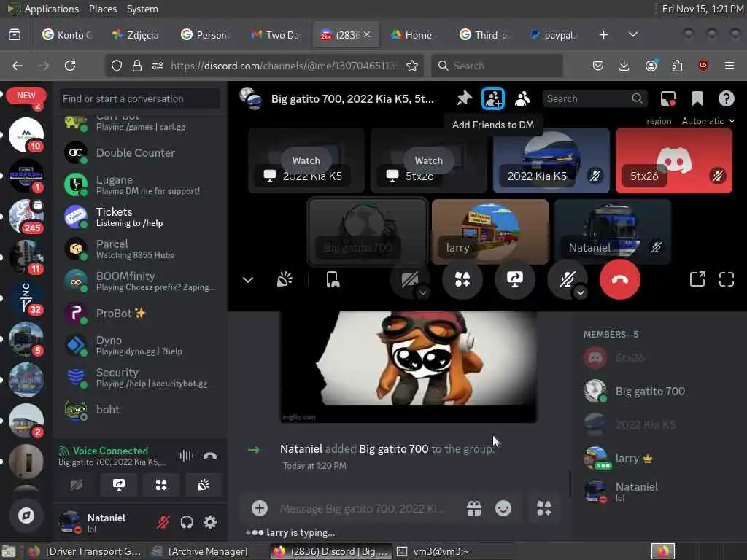Collapse call participants with chevron
Screen dimensions: 747x560
click(x=248, y=279)
